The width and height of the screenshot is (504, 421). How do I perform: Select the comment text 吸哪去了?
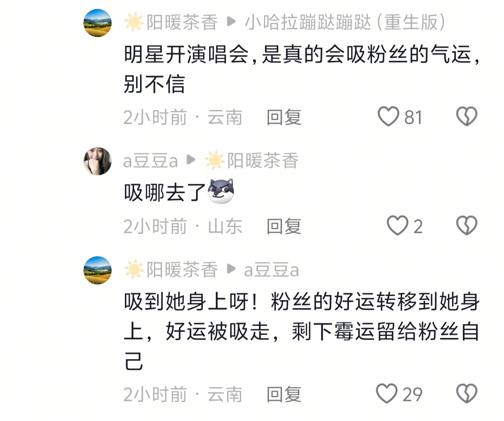tap(164, 193)
